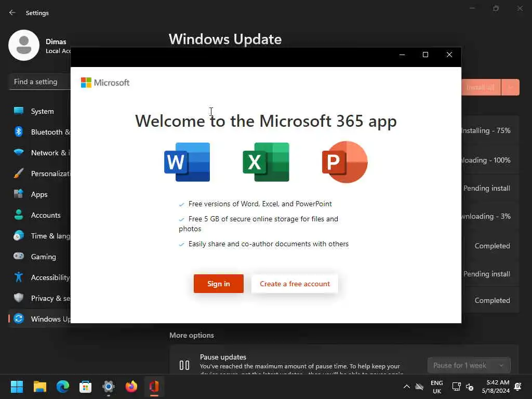Click the Network wifi icon in the sidebar
This screenshot has width=532, height=399.
tap(19, 152)
